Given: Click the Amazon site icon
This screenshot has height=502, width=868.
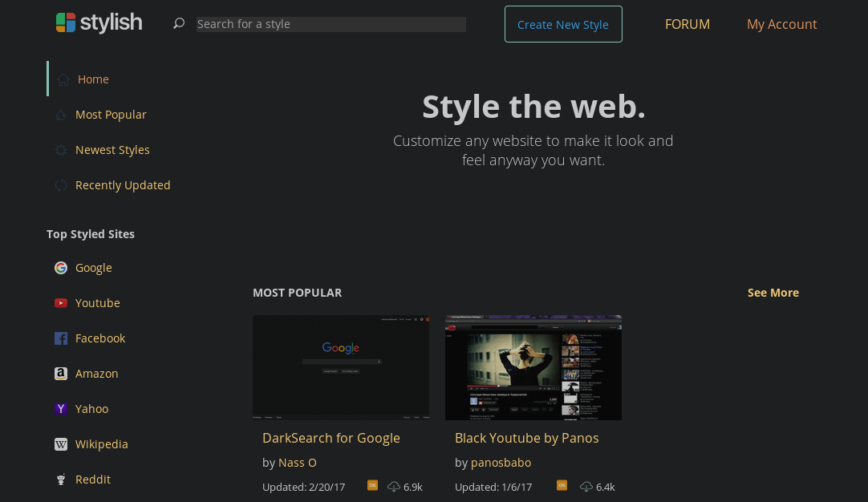Looking at the screenshot, I should [x=61, y=374].
